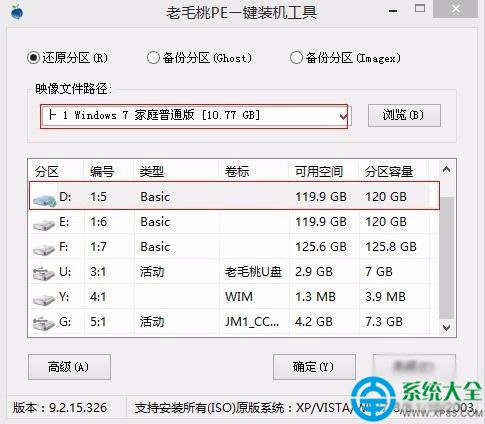Click the partition list scroll down arrow
This screenshot has height=424, width=485.
446,327
